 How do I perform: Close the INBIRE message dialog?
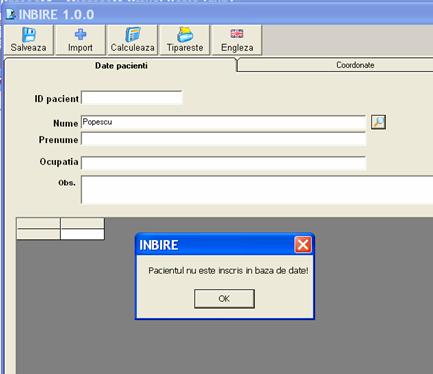pos(303,245)
